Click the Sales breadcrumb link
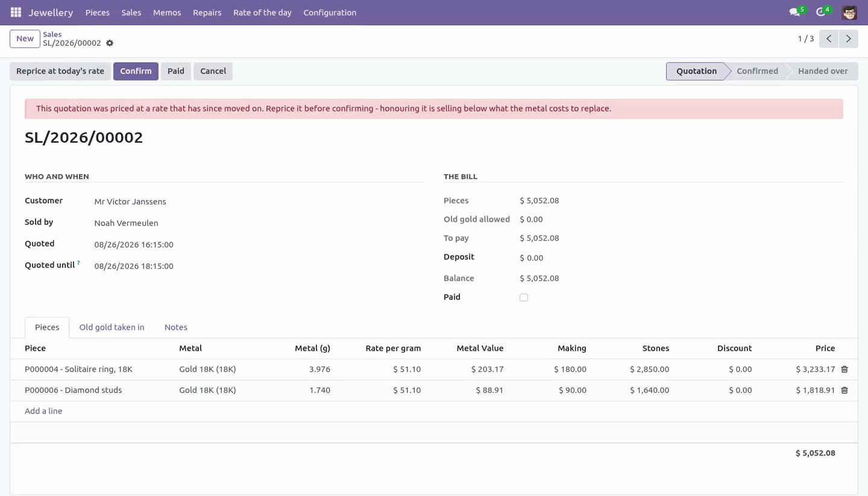The width and height of the screenshot is (868, 496). 52,34
